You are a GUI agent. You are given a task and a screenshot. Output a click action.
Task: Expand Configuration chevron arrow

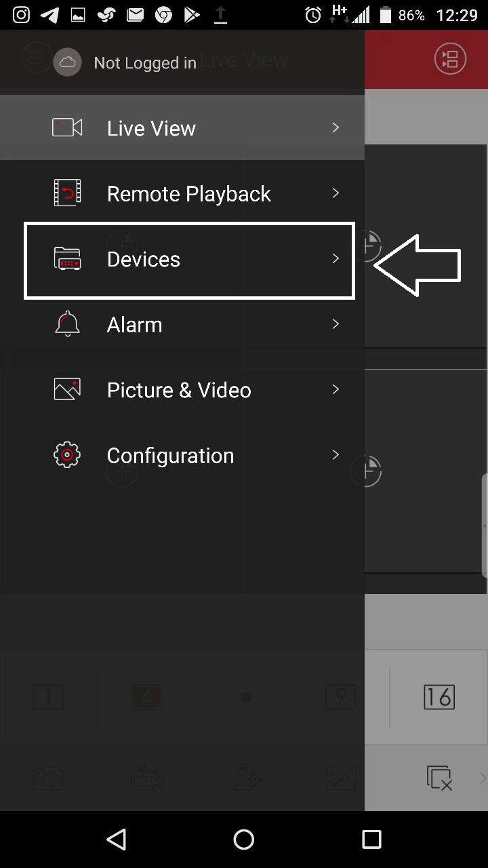[335, 455]
